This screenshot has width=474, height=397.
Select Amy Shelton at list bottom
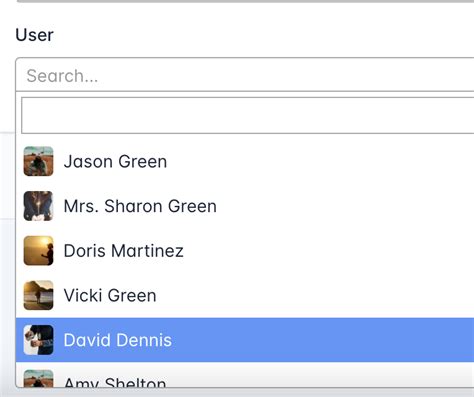[245, 375]
